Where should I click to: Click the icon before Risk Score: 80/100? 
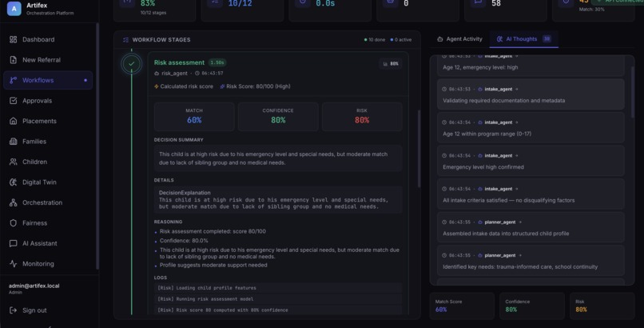(222, 86)
